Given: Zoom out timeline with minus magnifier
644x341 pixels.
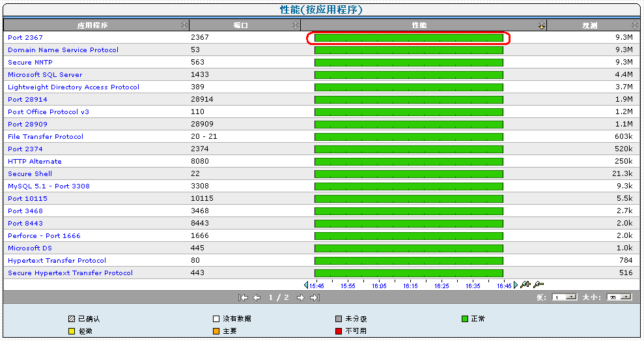Looking at the screenshot, I should point(539,284).
